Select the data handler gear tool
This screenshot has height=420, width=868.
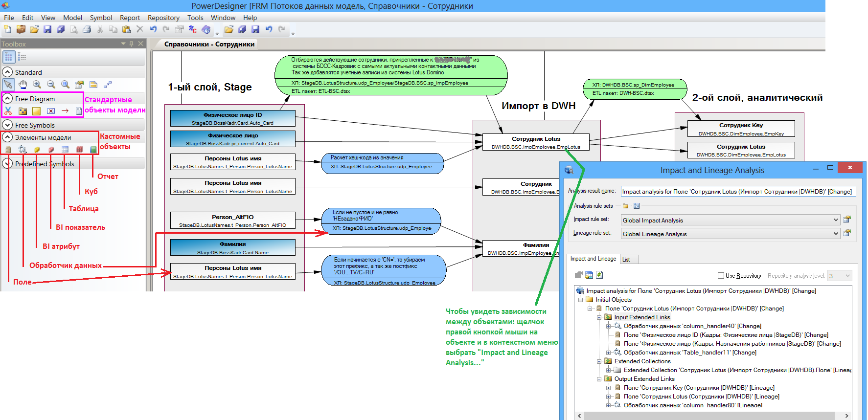pos(23,150)
